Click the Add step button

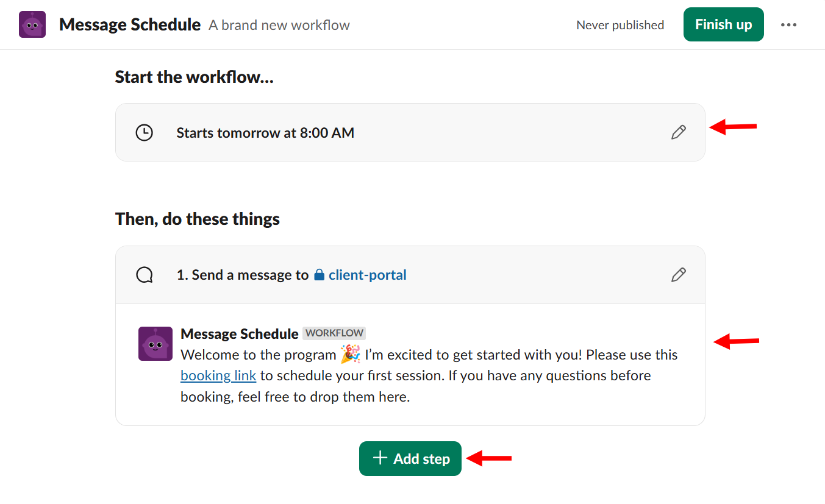tap(410, 458)
